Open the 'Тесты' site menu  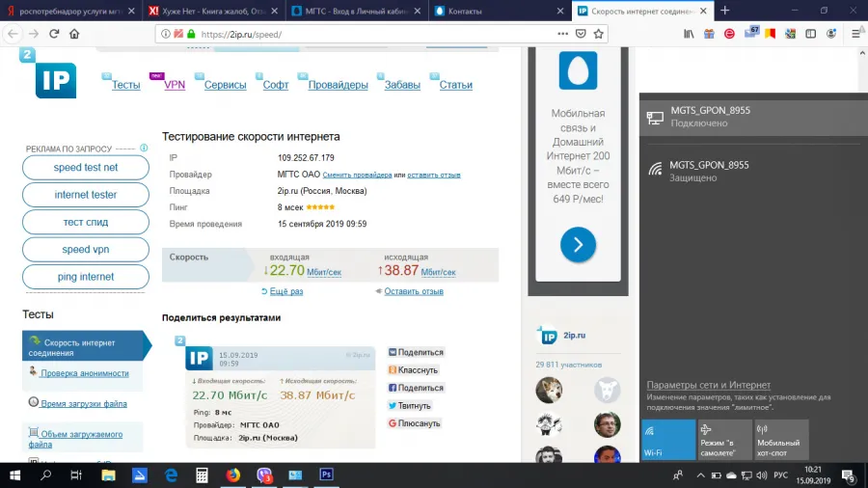pos(125,85)
